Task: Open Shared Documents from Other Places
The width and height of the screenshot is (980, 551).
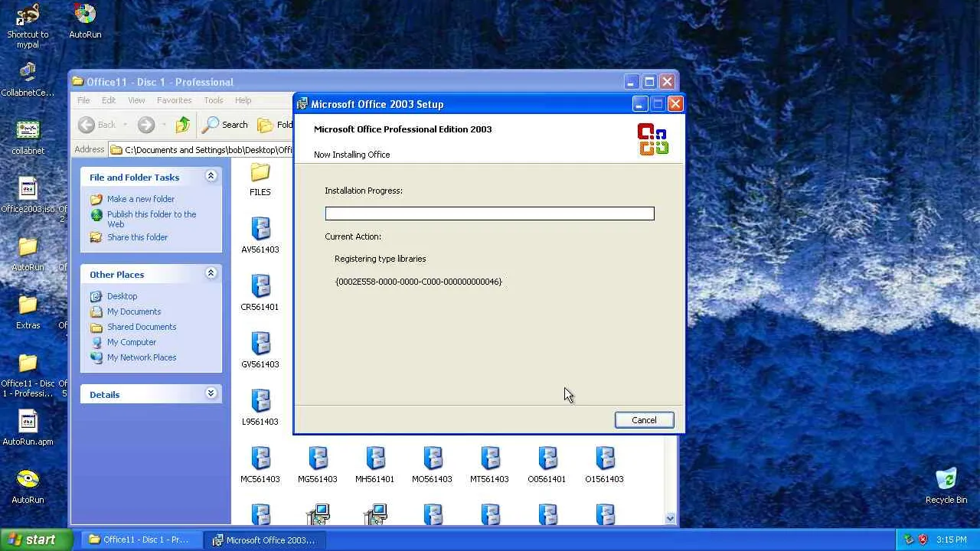Action: tap(142, 327)
